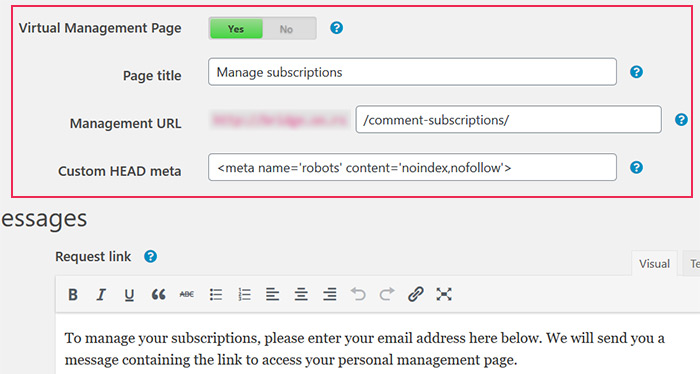Redo edit in editor toolbar

point(387,294)
